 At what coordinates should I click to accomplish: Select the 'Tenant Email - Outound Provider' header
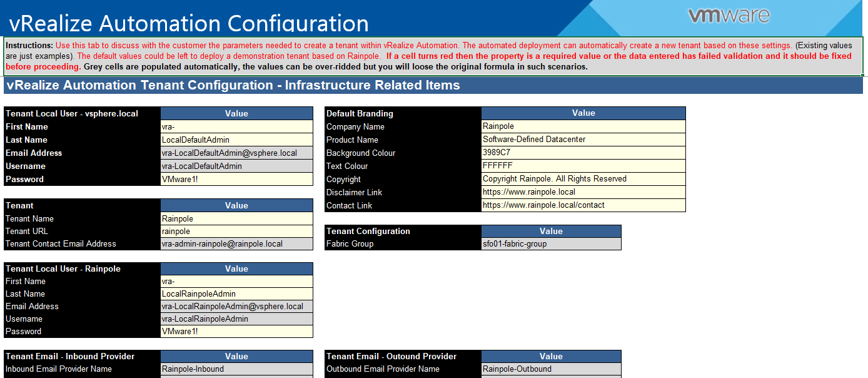click(x=403, y=357)
